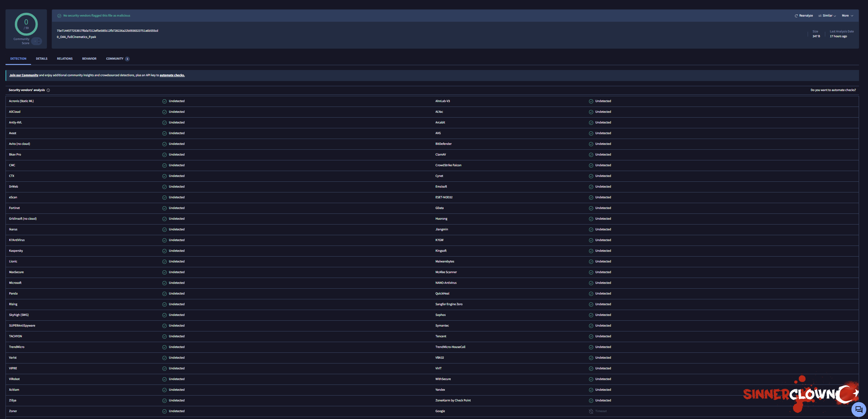Open the chat bubble button
The image size is (868, 419).
(859, 409)
